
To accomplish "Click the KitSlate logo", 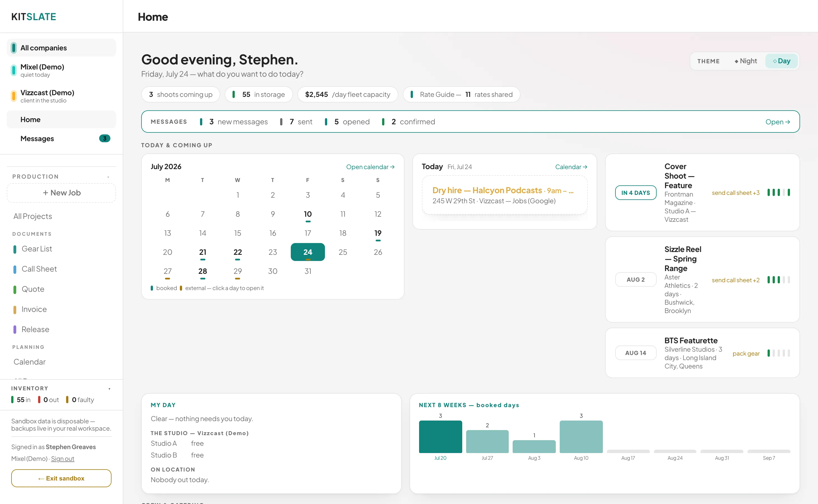I will pos(34,17).
